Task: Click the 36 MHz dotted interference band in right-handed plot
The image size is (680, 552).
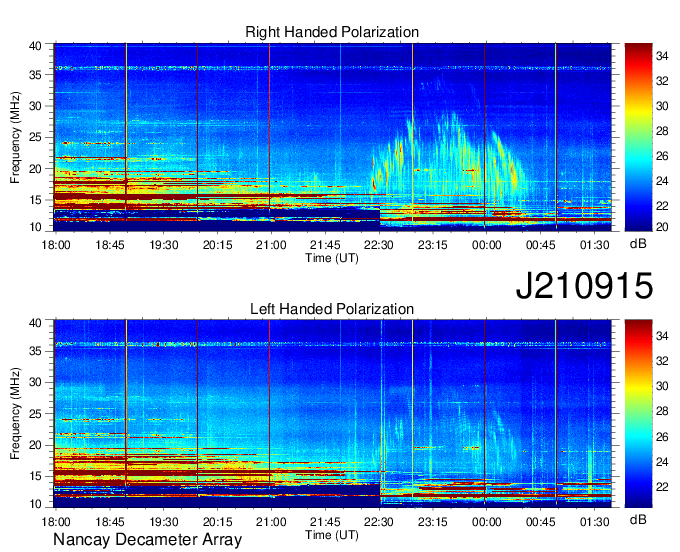Action: pos(333,68)
